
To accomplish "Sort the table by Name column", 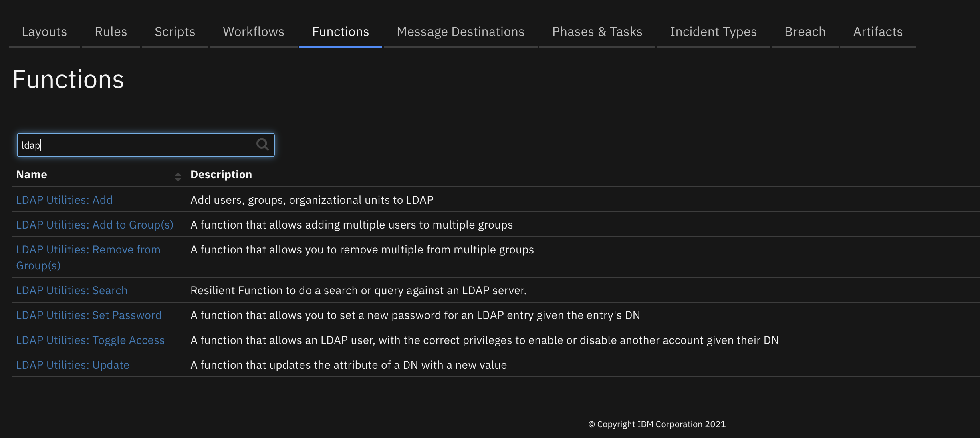I will (32, 174).
